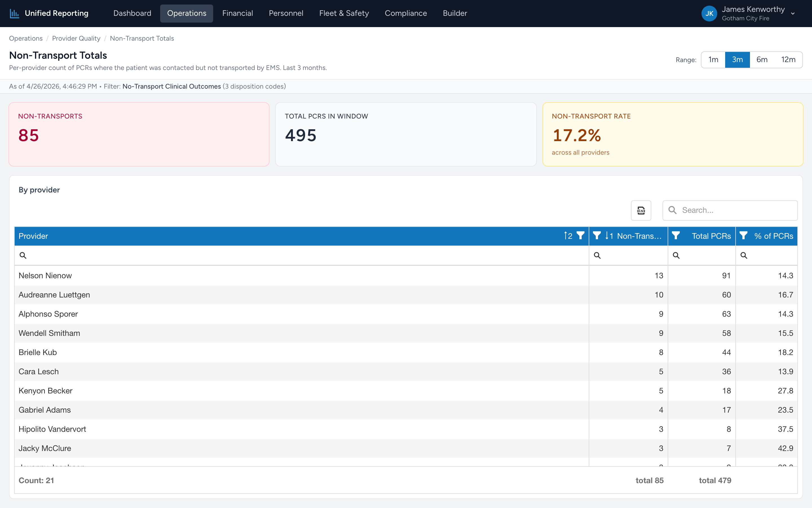Click the Provider filter-row magnifier icon
The height and width of the screenshot is (508, 812).
(x=23, y=255)
